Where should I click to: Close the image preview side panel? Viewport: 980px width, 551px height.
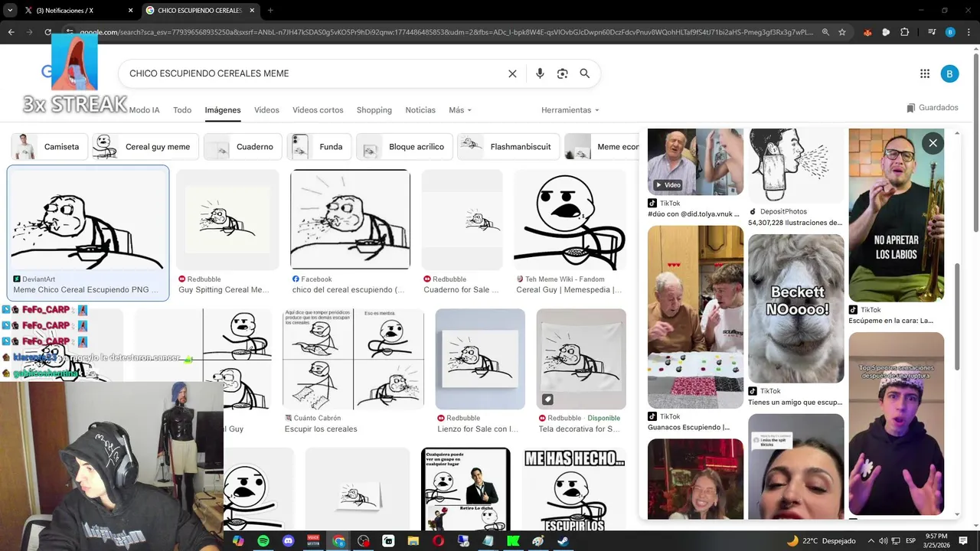[933, 143]
